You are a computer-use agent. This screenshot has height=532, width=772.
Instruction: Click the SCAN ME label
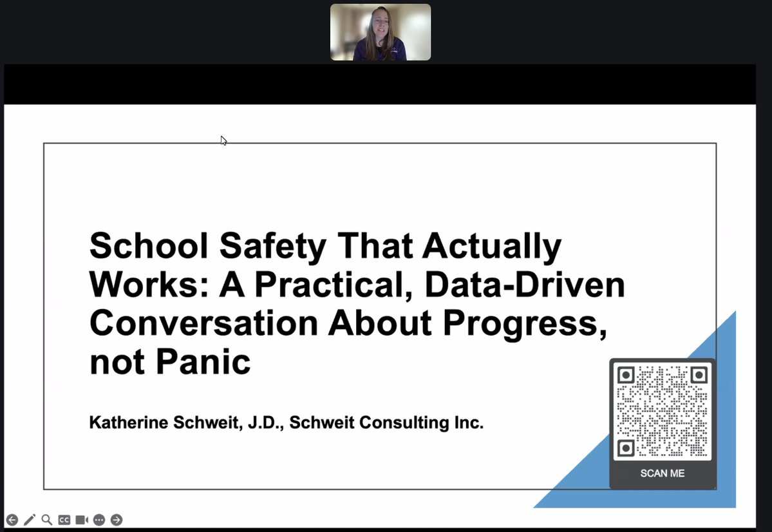662,473
